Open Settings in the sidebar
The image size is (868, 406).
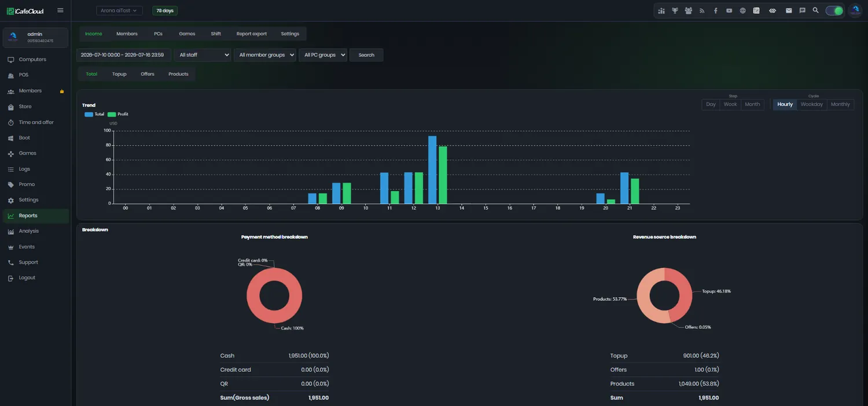pos(35,200)
